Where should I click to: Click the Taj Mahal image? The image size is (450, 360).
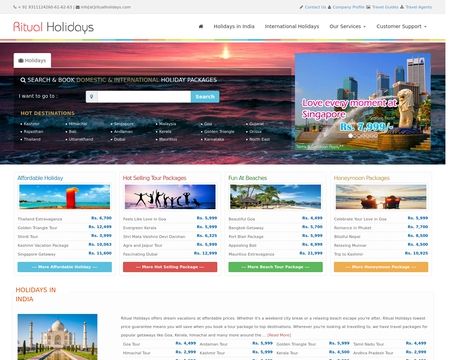click(57, 337)
